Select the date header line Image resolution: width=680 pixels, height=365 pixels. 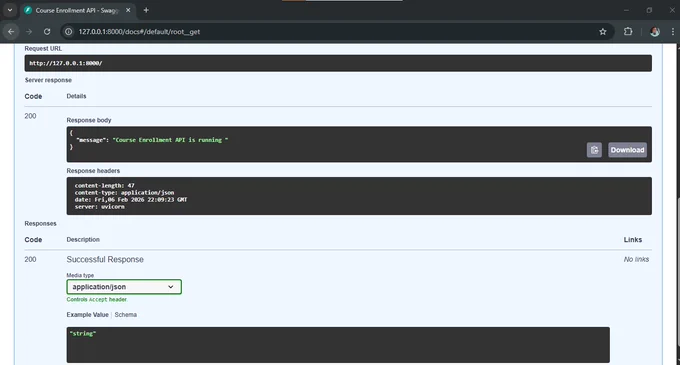(x=131, y=199)
